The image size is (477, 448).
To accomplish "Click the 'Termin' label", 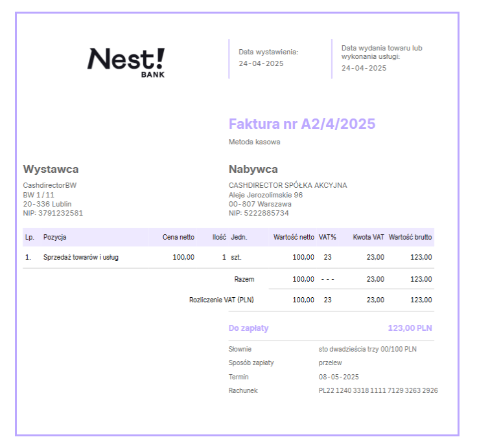I will point(238,377).
